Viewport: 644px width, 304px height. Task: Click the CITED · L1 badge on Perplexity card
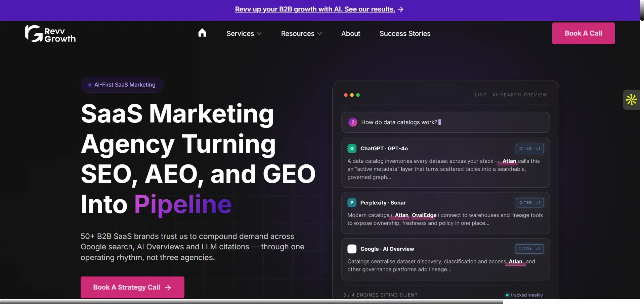tap(530, 203)
